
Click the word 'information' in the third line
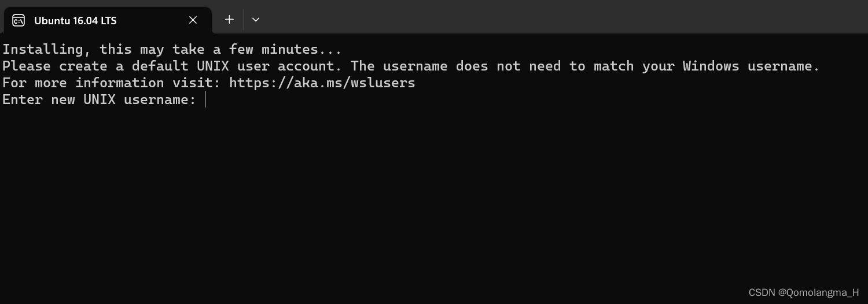click(x=120, y=83)
